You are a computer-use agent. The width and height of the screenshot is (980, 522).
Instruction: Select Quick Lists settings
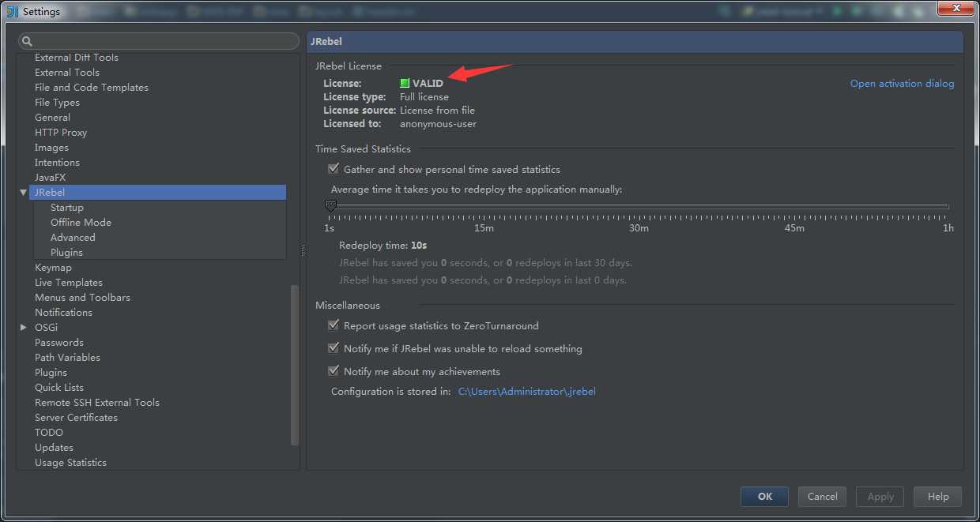pos(59,387)
